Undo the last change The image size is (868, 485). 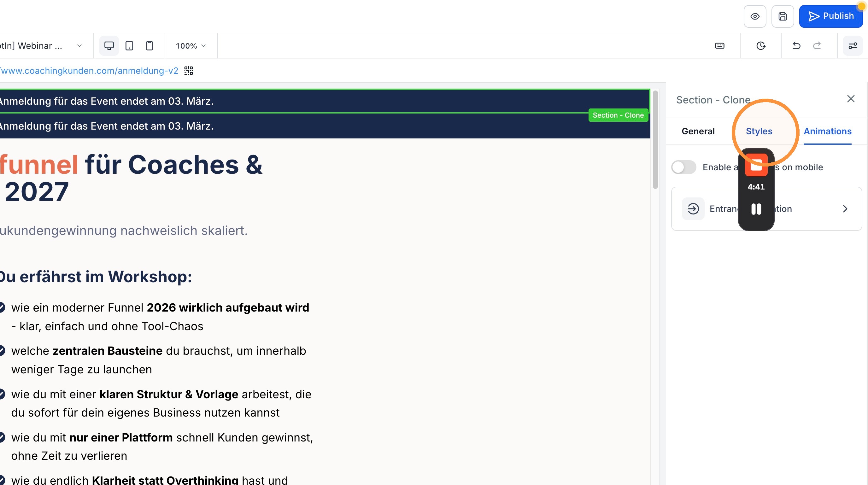point(796,45)
